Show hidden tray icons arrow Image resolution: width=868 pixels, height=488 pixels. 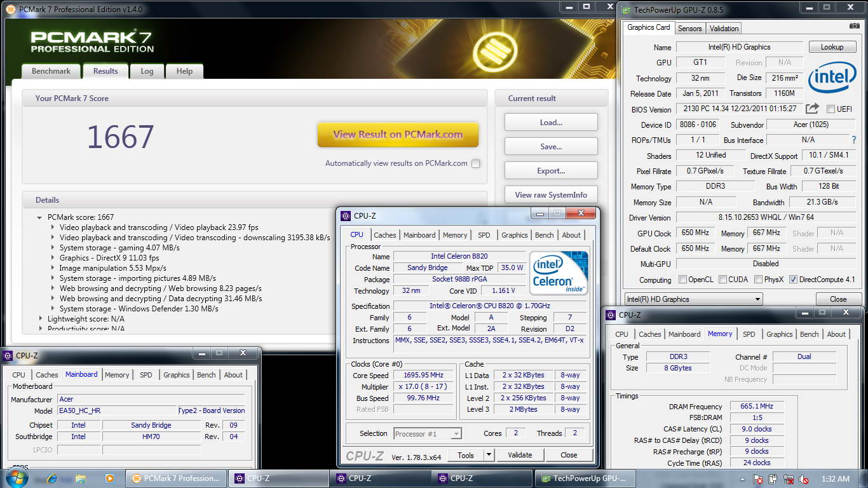tap(743, 479)
